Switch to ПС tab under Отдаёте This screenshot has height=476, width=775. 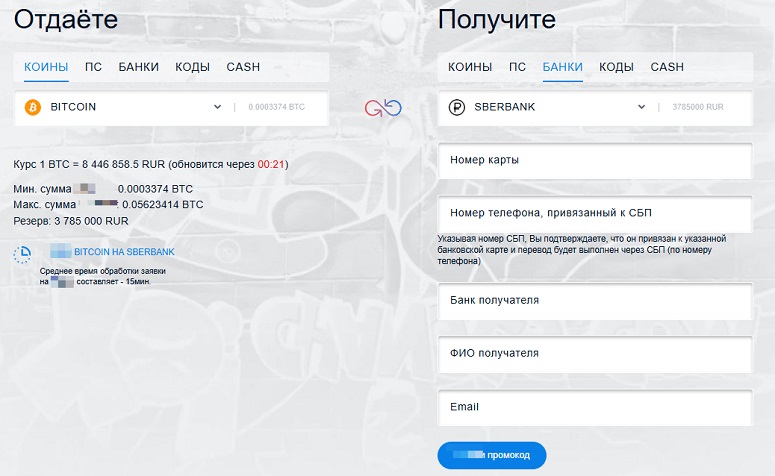tap(93, 67)
